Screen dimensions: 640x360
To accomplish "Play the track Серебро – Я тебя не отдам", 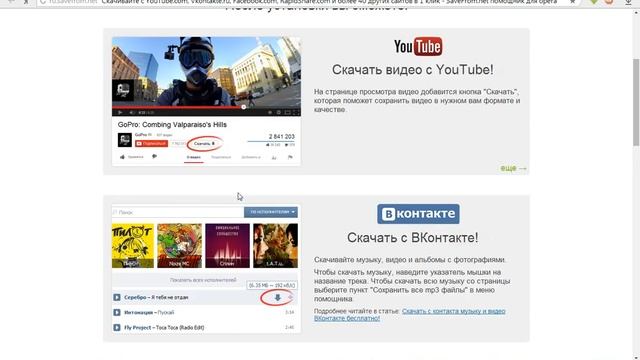I will click(x=117, y=298).
